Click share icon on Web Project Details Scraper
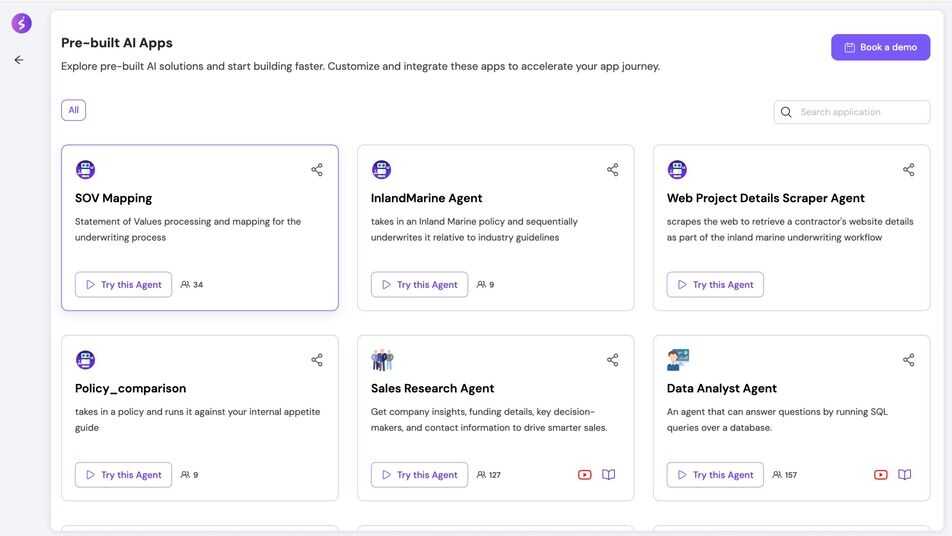This screenshot has width=952, height=536. [909, 170]
